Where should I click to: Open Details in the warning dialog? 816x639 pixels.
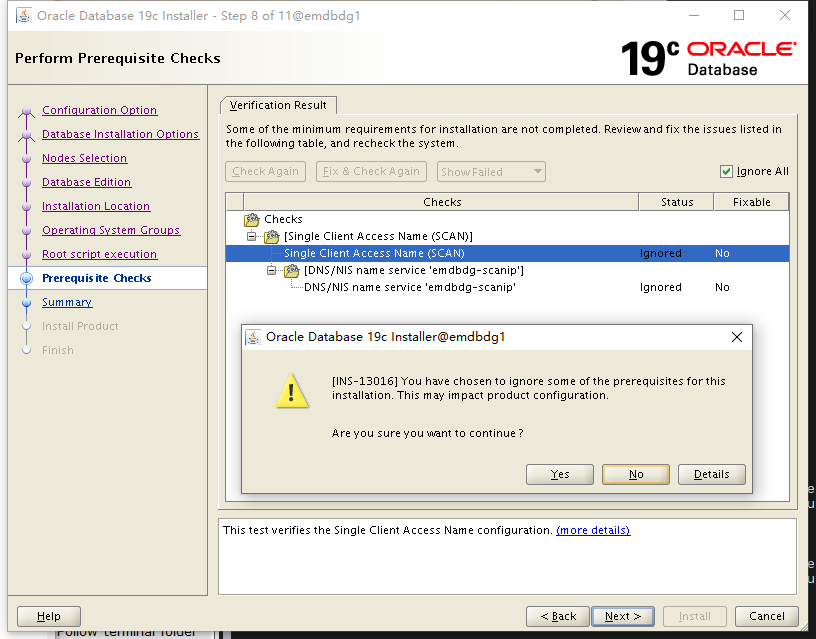[711, 474]
